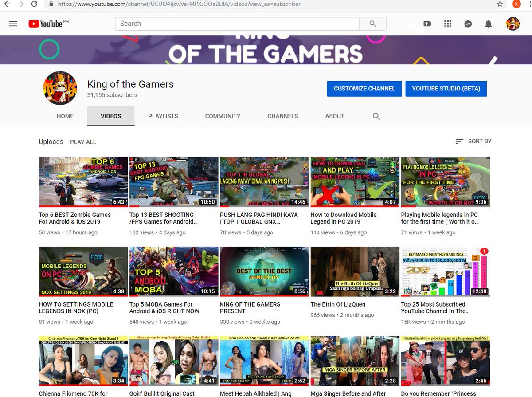This screenshot has width=532, height=397.
Task: Click the Uploads heading link
Action: (51, 142)
